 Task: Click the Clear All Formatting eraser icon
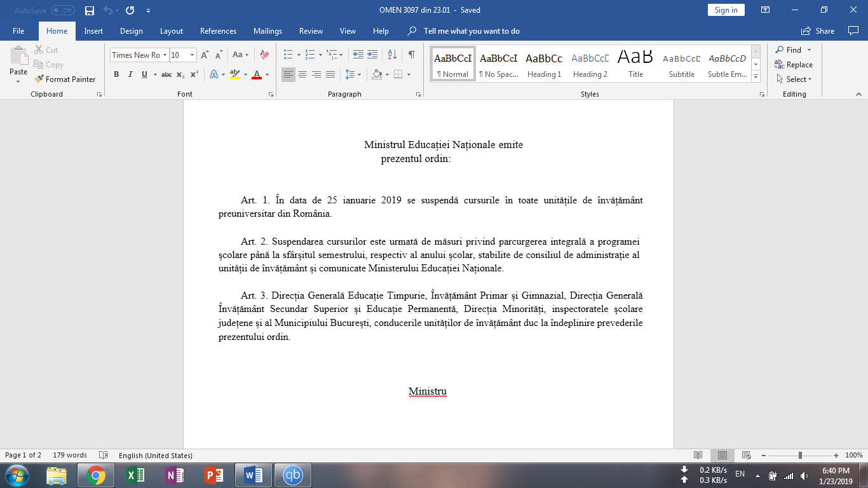pos(265,55)
